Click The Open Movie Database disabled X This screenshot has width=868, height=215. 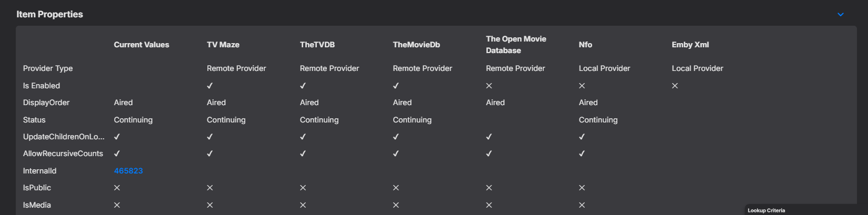(x=489, y=86)
